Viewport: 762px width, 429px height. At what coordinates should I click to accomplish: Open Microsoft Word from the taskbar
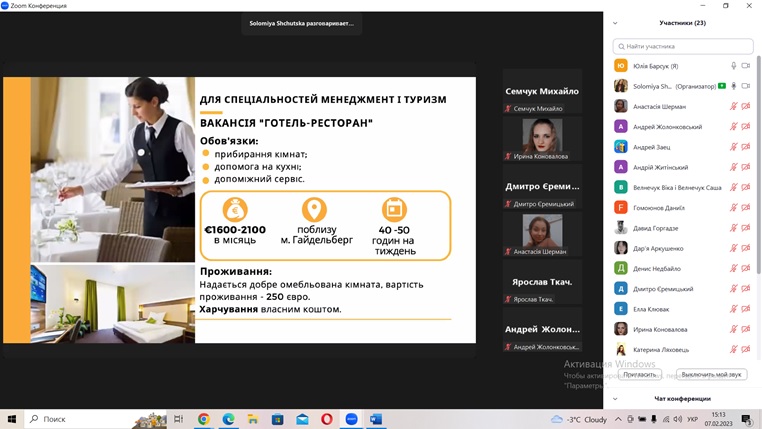pyautogui.click(x=376, y=419)
